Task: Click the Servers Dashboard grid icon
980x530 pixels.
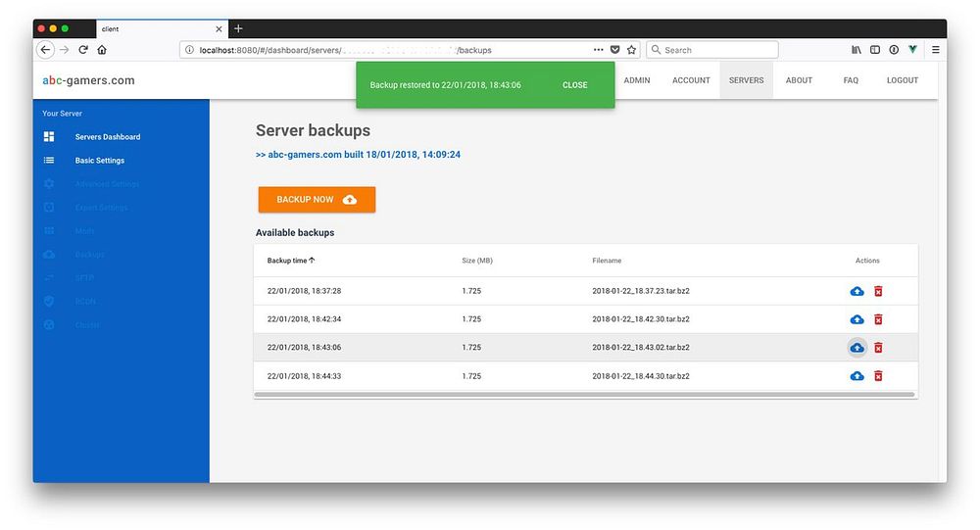Action: pyautogui.click(x=49, y=136)
